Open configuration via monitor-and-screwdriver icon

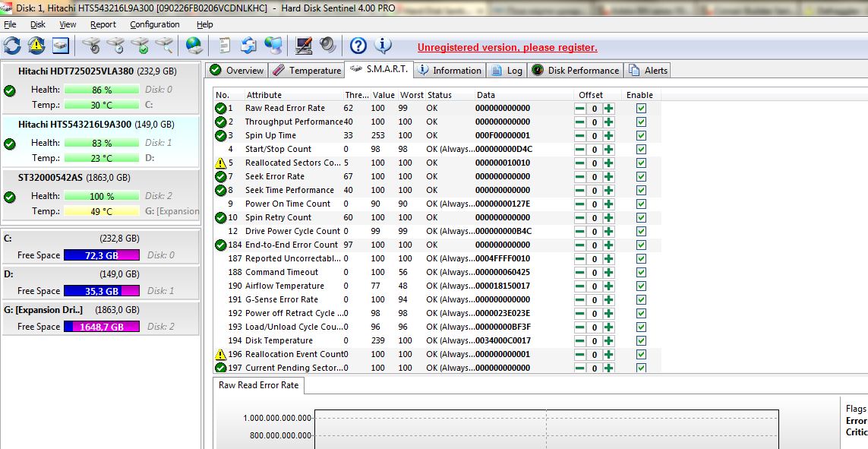coord(303,46)
